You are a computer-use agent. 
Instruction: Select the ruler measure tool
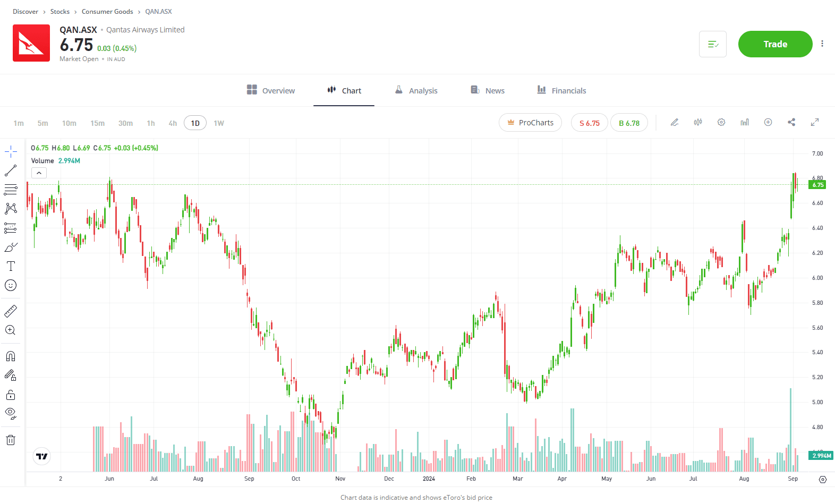coord(11,311)
